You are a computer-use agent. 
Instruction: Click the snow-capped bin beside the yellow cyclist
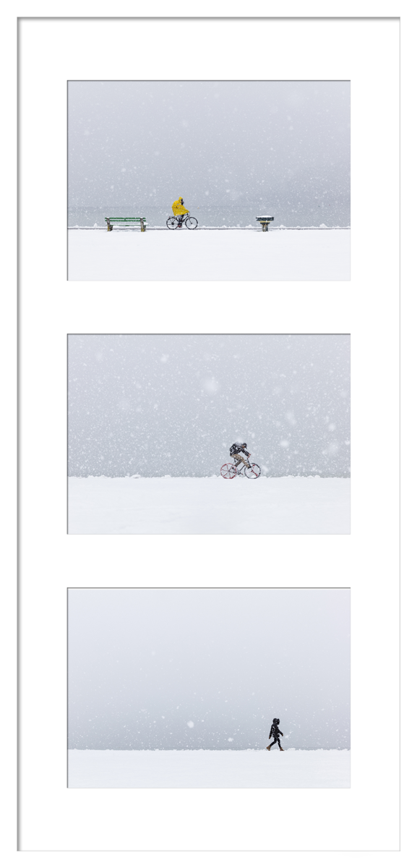(265, 223)
